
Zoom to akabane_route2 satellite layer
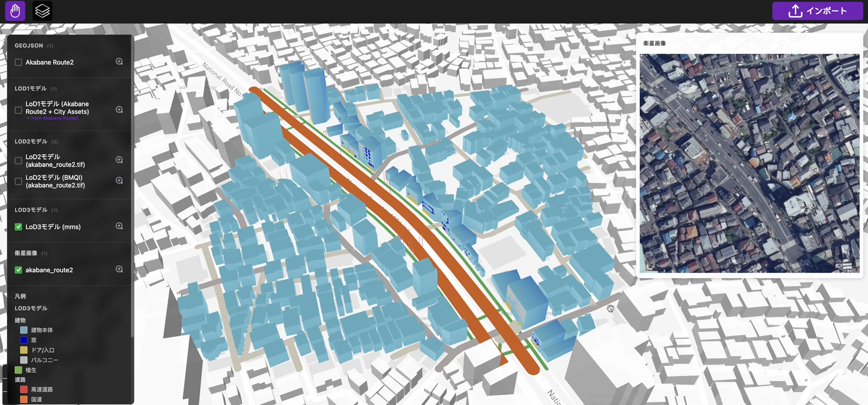119,269
